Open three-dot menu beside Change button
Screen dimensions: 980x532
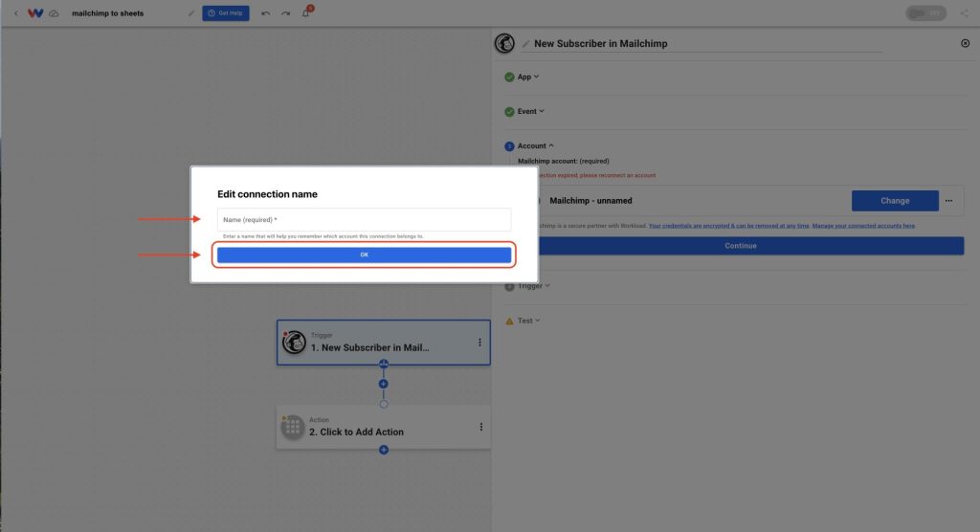pos(948,201)
